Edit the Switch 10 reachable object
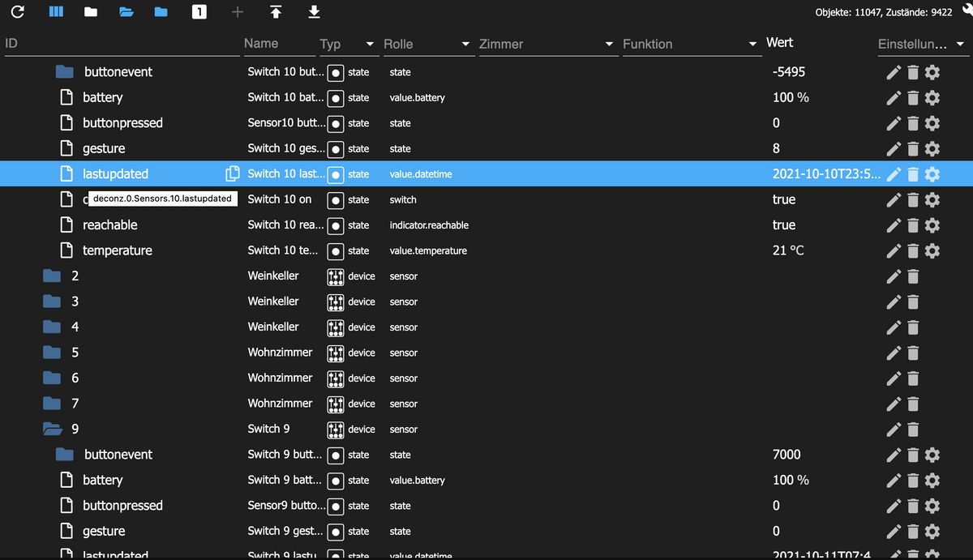Screen dimensions: 973x560 pyautogui.click(x=894, y=225)
